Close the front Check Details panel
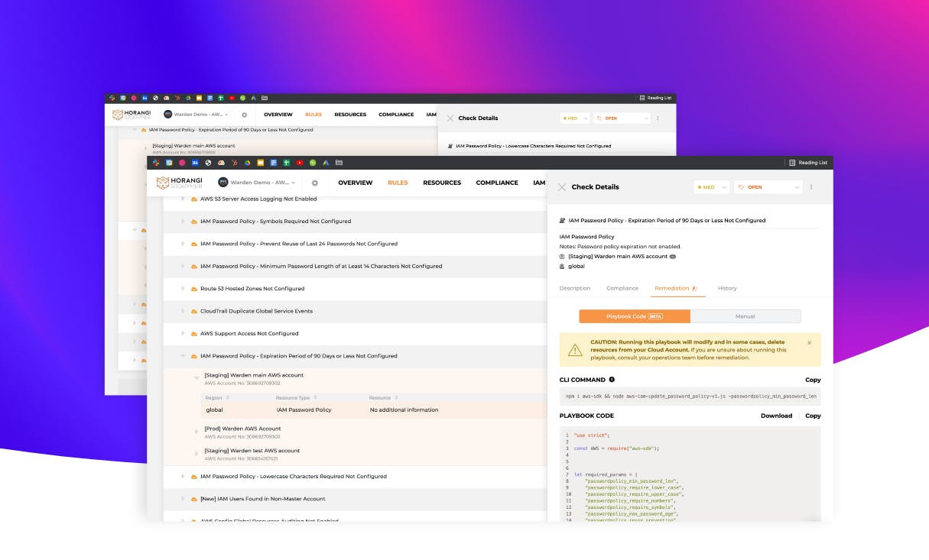The image size is (929, 560). tap(562, 187)
